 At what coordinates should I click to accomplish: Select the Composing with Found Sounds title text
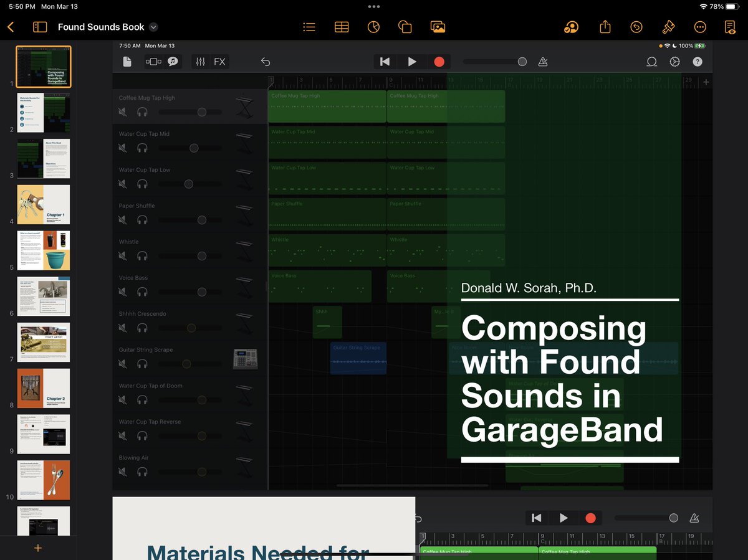562,378
